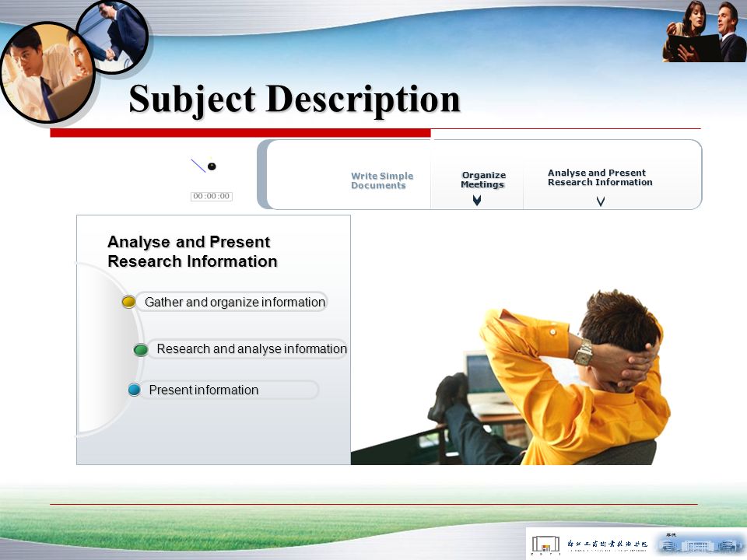Viewport: 747px width, 560px height.
Task: Click the college logo at the bottom right
Action: coord(589,544)
